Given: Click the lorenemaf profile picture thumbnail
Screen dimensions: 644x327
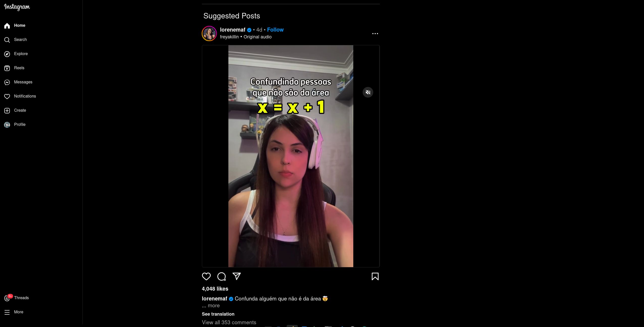Looking at the screenshot, I should click(x=209, y=33).
